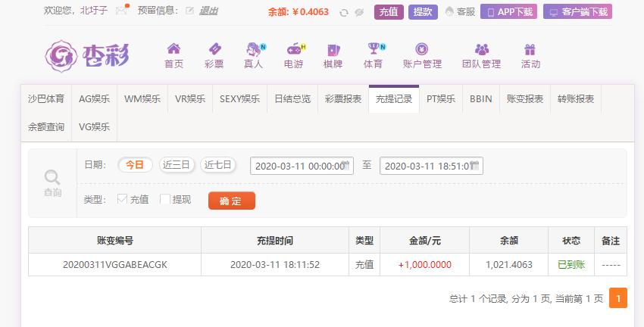Open the 杏彩 logo
Viewport: 644px width, 327px height.
click(x=87, y=56)
